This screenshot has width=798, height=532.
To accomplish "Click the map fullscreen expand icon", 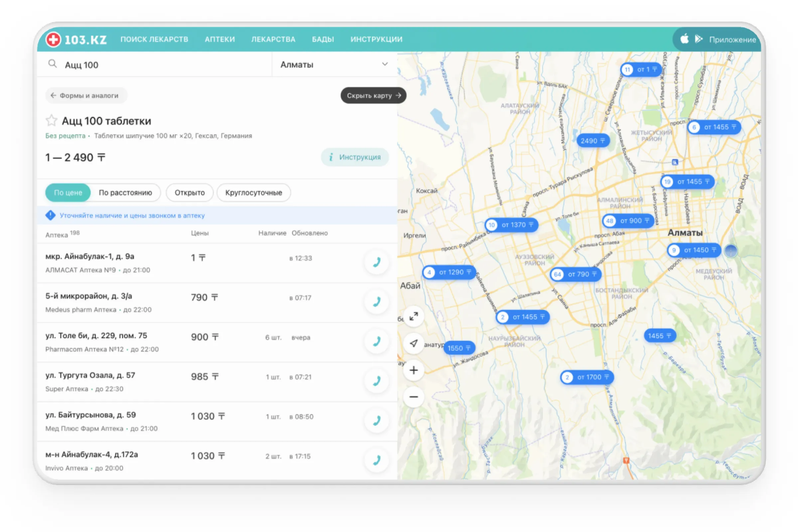I will coord(413,317).
